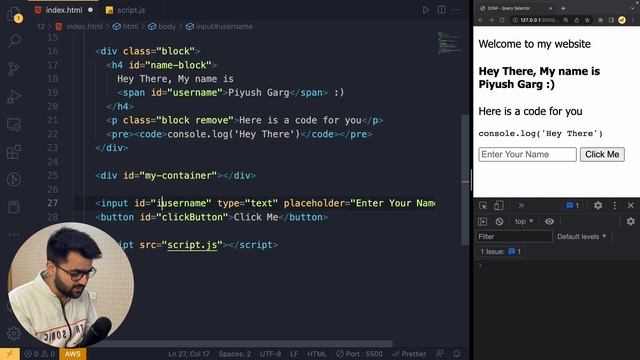Show additional activity bar views ellipsis

pos(14,234)
